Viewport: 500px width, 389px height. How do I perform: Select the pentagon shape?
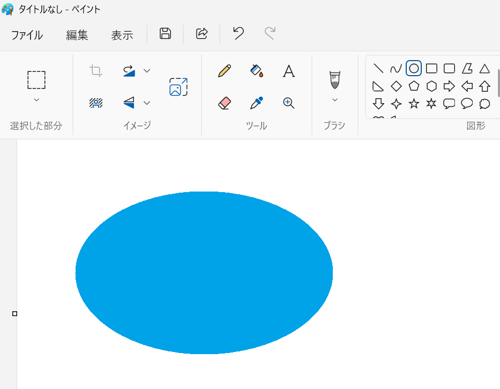pos(414,86)
